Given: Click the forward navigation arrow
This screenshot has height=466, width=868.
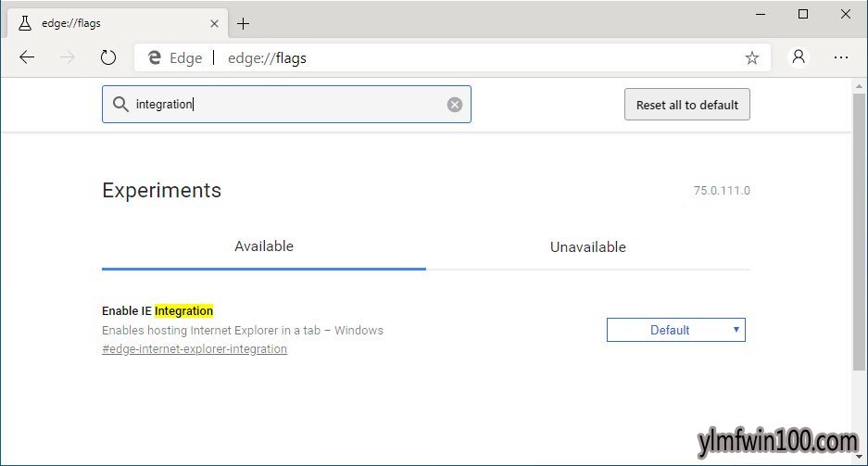Looking at the screenshot, I should (x=68, y=57).
